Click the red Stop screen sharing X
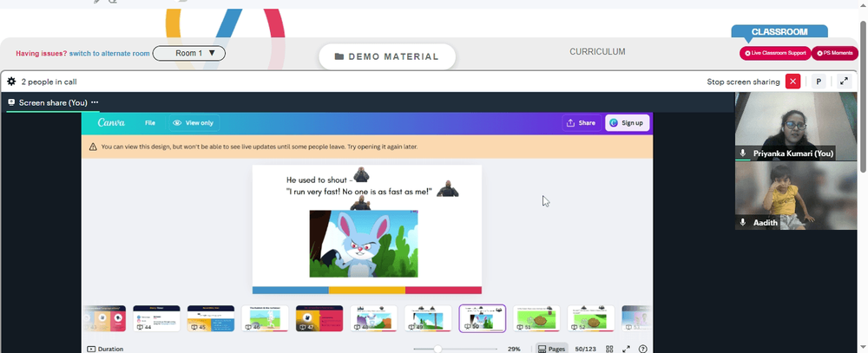Screen dimensions: 868x353 [793, 82]
